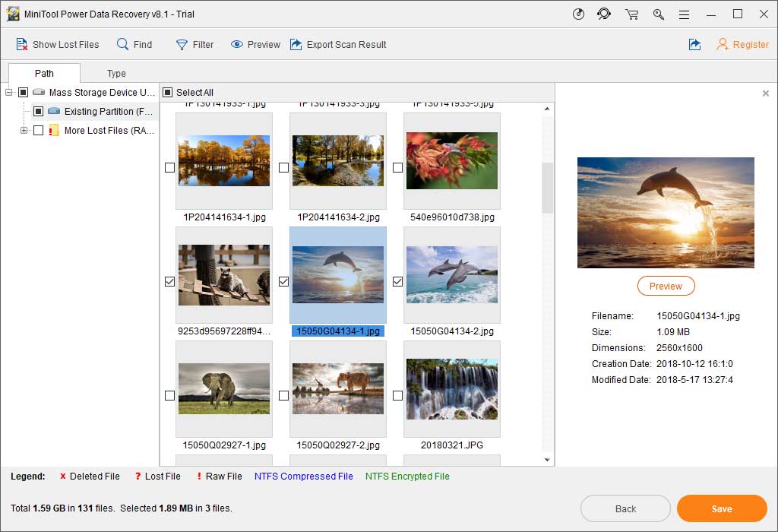Viewport: 778px width, 532px height.
Task: Check the 1P204141634-2.jpg checkbox
Action: tap(284, 168)
